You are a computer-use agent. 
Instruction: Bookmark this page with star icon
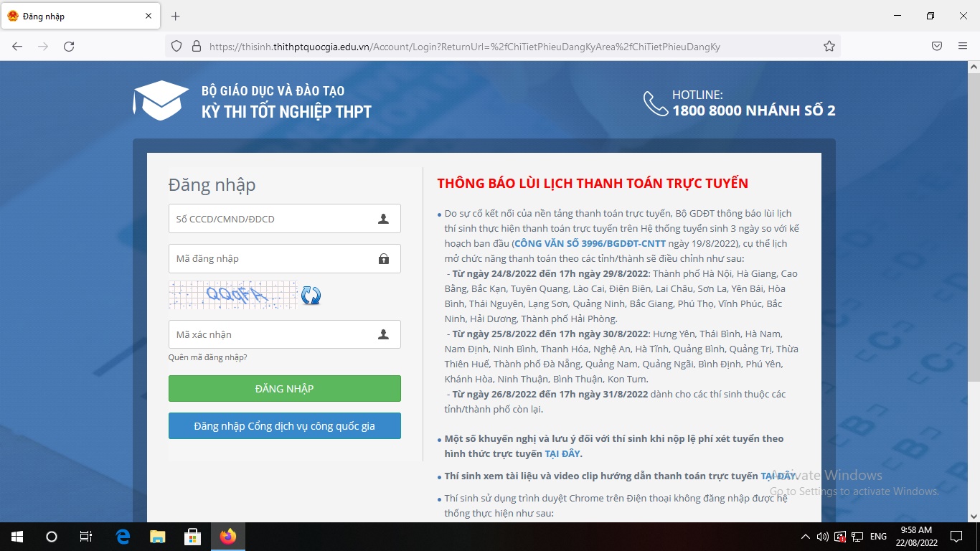point(829,47)
